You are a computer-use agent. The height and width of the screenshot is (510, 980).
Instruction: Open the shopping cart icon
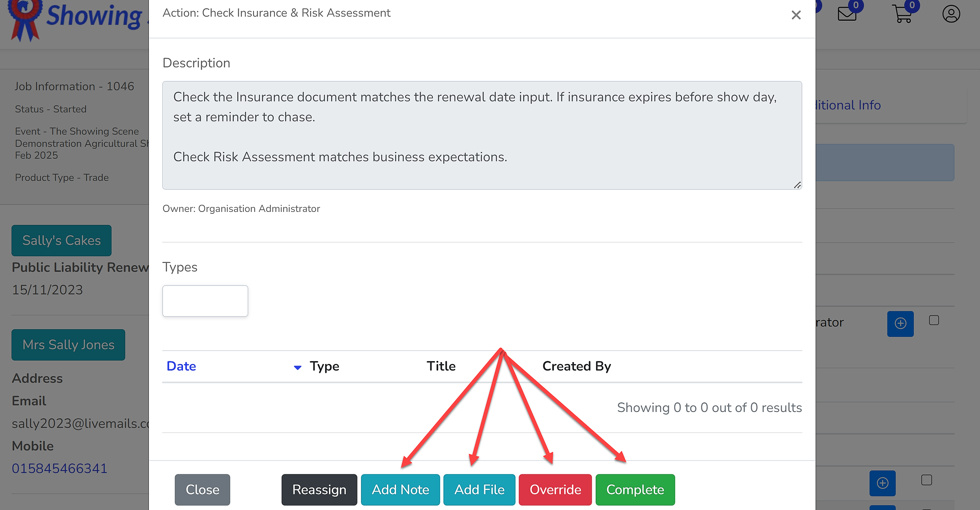pos(903,14)
